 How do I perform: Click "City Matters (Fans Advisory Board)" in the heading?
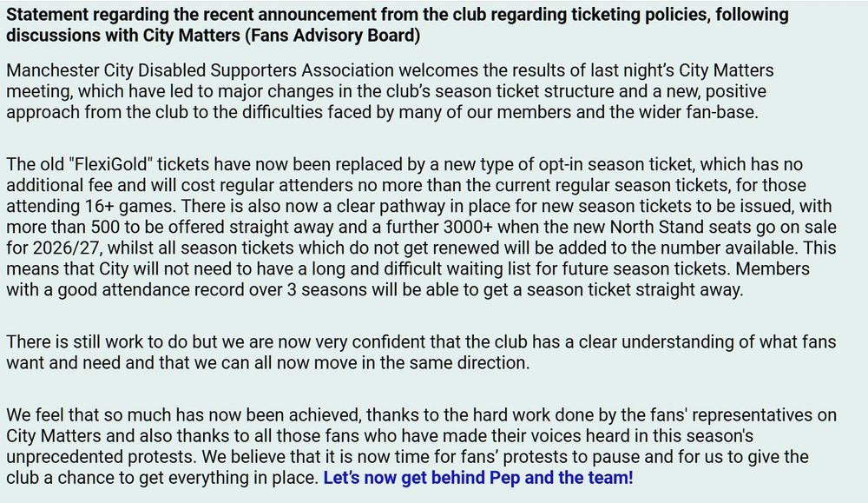tap(282, 35)
